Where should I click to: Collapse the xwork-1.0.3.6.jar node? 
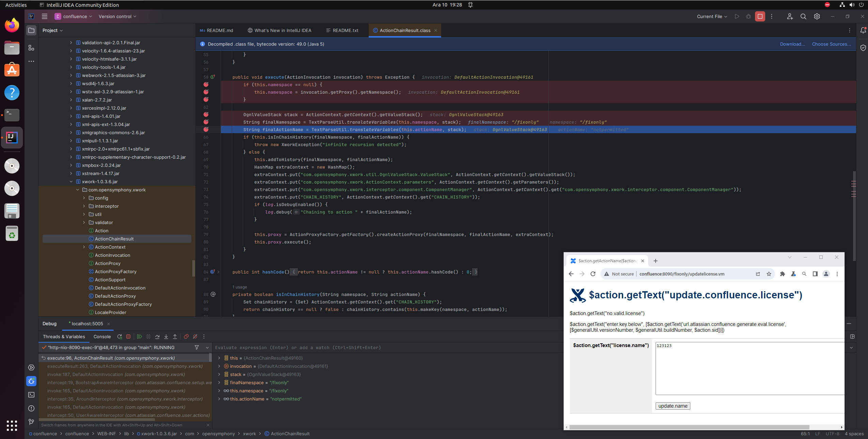71,182
